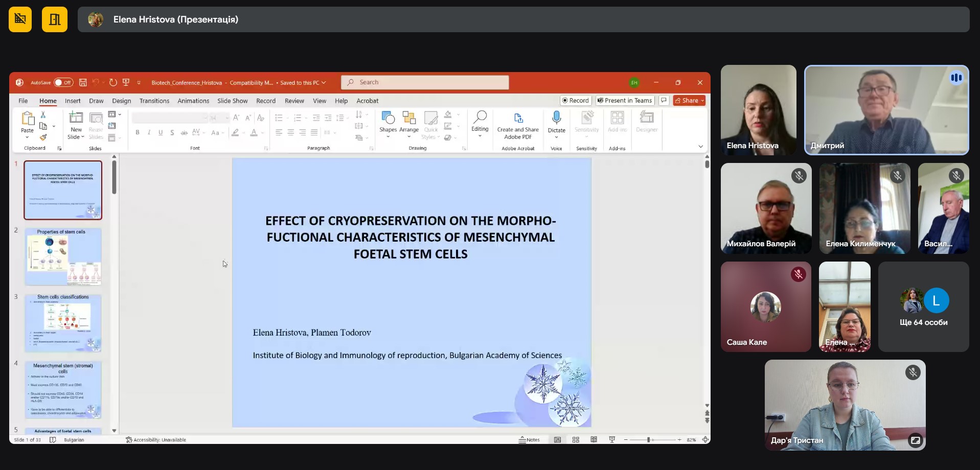This screenshot has height=470, width=980.
Task: Open the Acrobat tab
Action: click(x=368, y=101)
